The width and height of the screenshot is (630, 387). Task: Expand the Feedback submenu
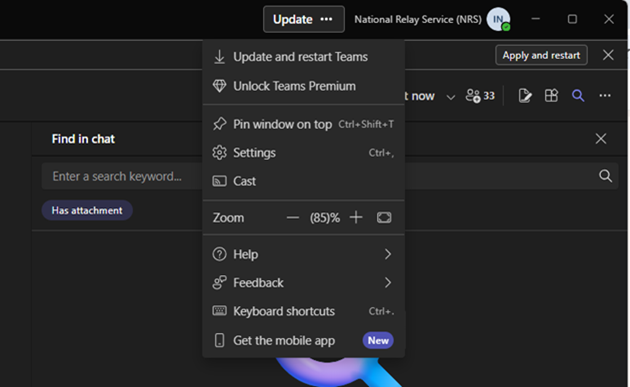pyautogui.click(x=304, y=283)
